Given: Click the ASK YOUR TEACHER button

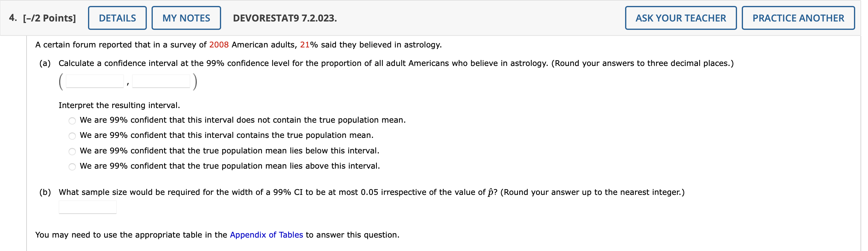Looking at the screenshot, I should tap(680, 18).
